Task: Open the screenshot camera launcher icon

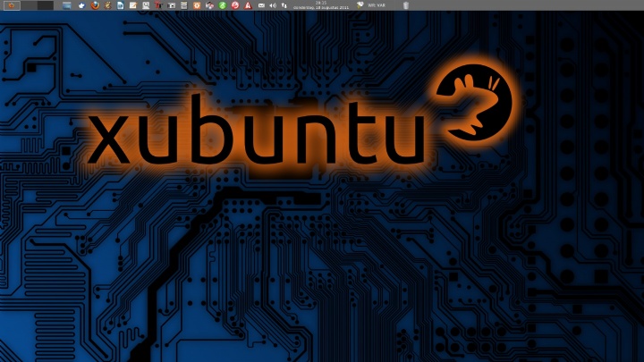Action: [171, 5]
